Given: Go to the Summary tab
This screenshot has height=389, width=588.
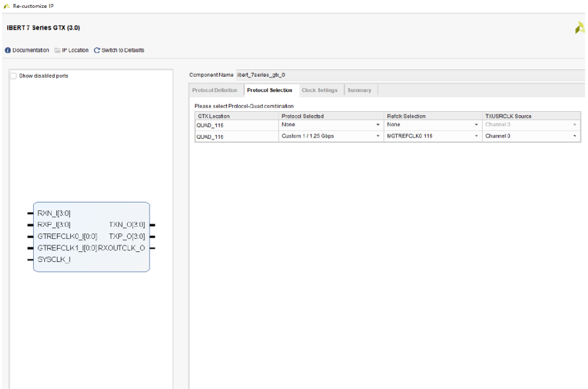Looking at the screenshot, I should point(359,91).
